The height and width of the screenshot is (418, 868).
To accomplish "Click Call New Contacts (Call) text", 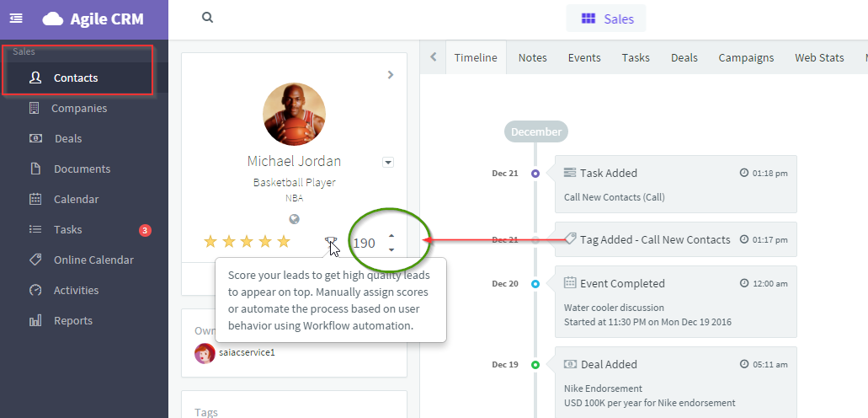I will click(615, 197).
